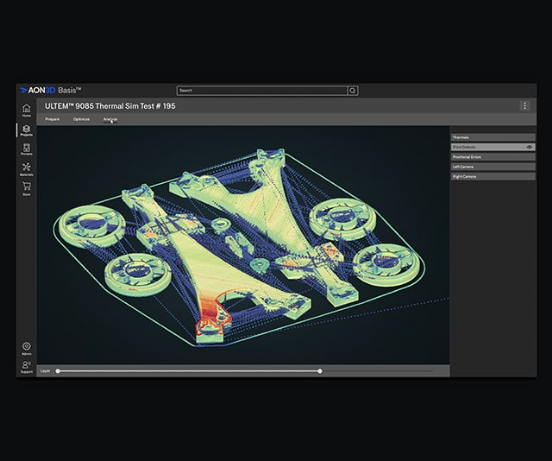This screenshot has height=461, width=552.
Task: Click the search magnifier icon
Action: point(352,91)
